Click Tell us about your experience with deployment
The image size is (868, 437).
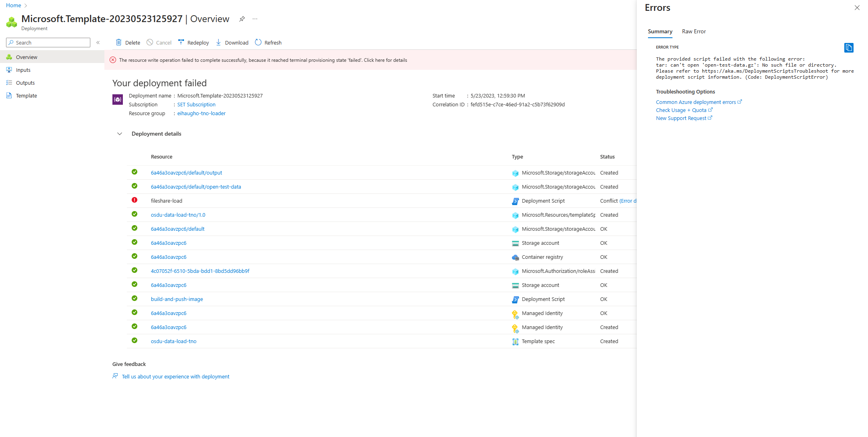point(175,376)
